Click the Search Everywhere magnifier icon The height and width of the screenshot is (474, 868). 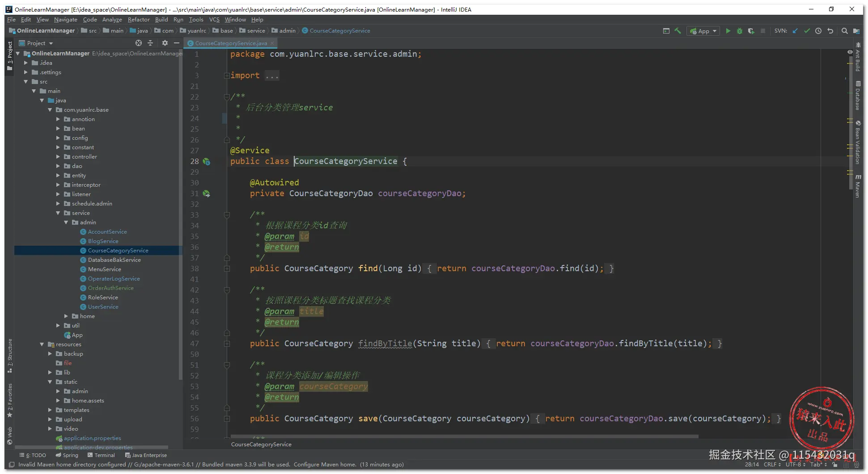tap(844, 31)
